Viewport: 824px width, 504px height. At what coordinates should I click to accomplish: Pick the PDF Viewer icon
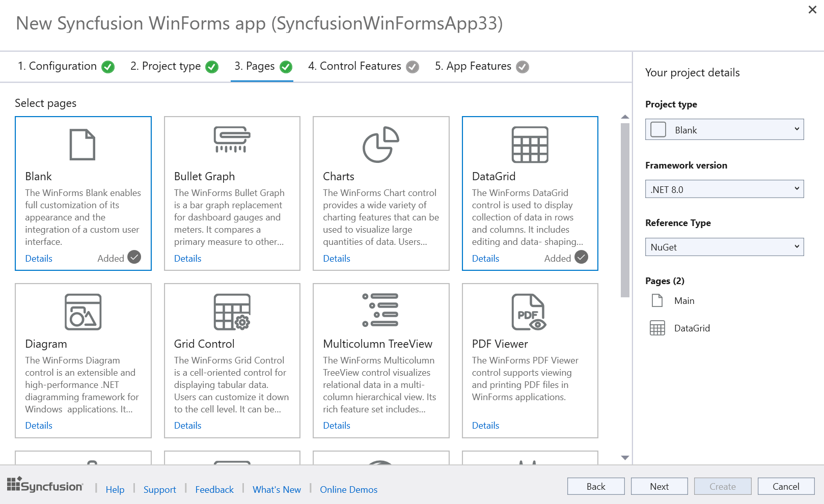tap(529, 312)
